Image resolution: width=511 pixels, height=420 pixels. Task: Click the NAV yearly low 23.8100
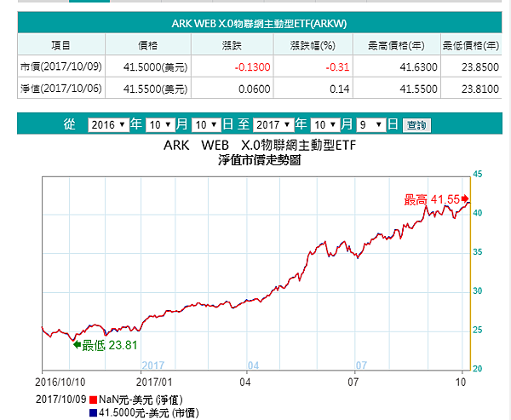(480, 89)
